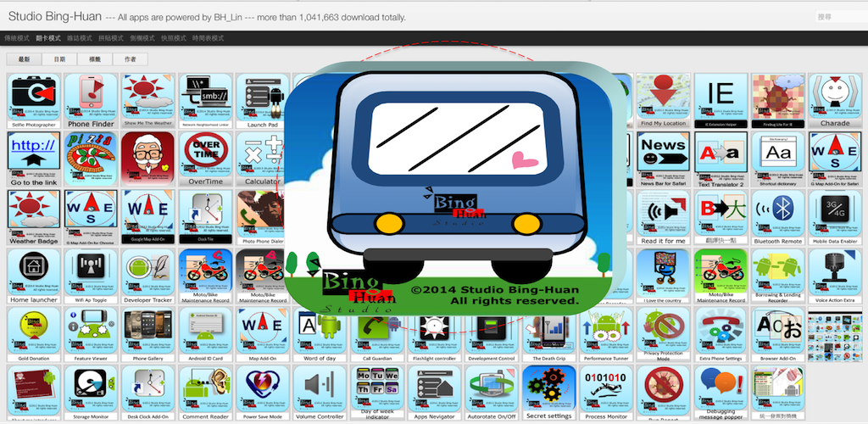Screen dimensions: 868x424
Task: Switch to 側欄模式 sidebar view
Action: click(142, 38)
